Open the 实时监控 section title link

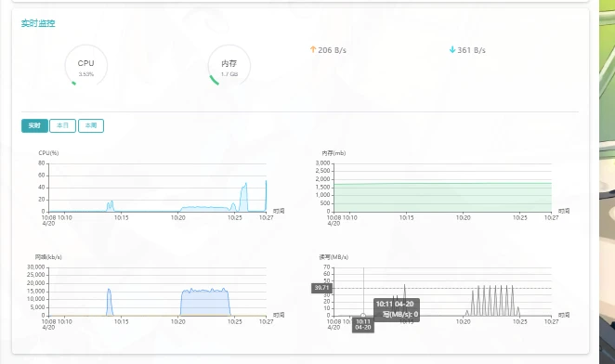(x=38, y=23)
